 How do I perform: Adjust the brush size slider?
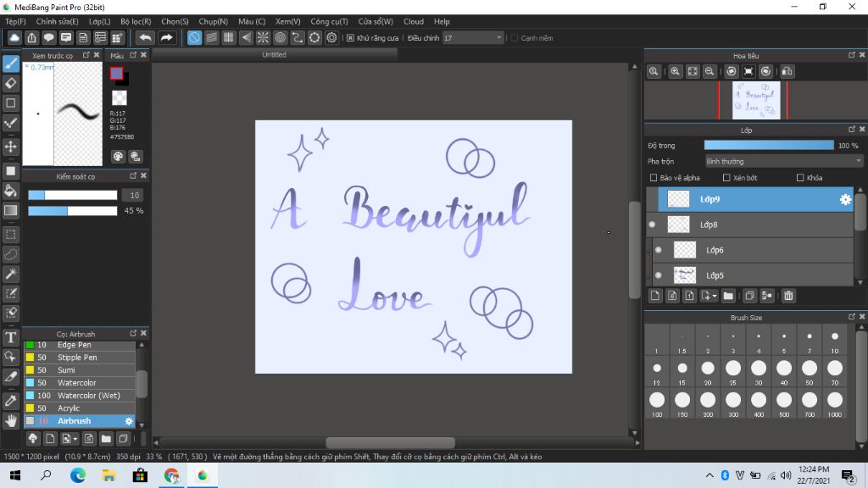pyautogui.click(x=73, y=196)
